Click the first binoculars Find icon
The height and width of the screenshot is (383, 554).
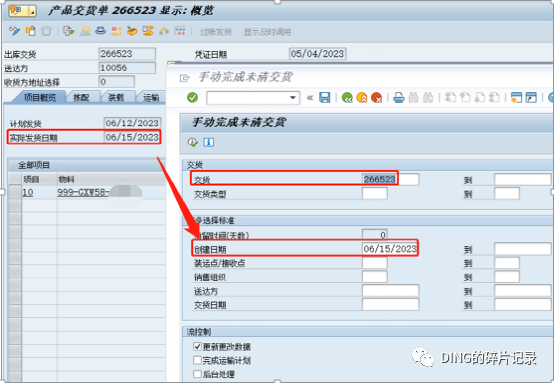click(x=413, y=98)
